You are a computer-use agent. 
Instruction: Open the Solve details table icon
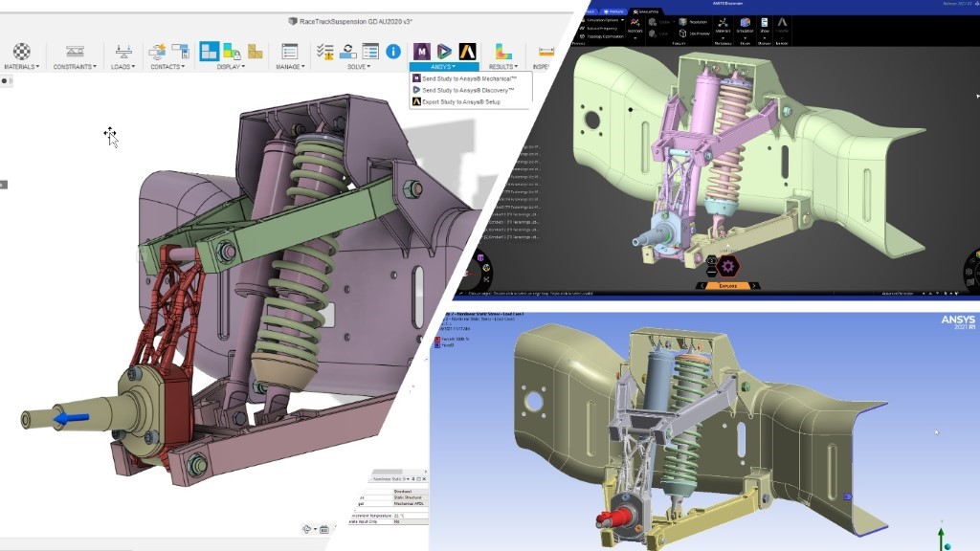click(x=370, y=52)
